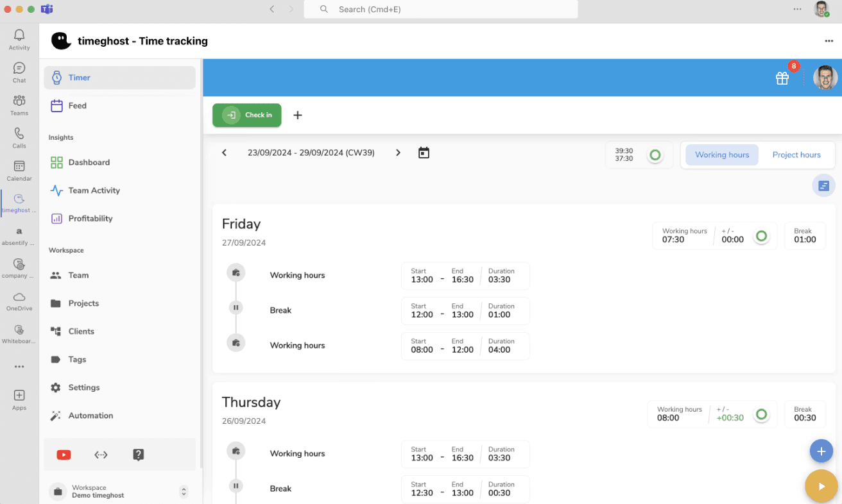This screenshot has width=842, height=504.
Task: Open the calendar date picker icon
Action: tap(424, 153)
